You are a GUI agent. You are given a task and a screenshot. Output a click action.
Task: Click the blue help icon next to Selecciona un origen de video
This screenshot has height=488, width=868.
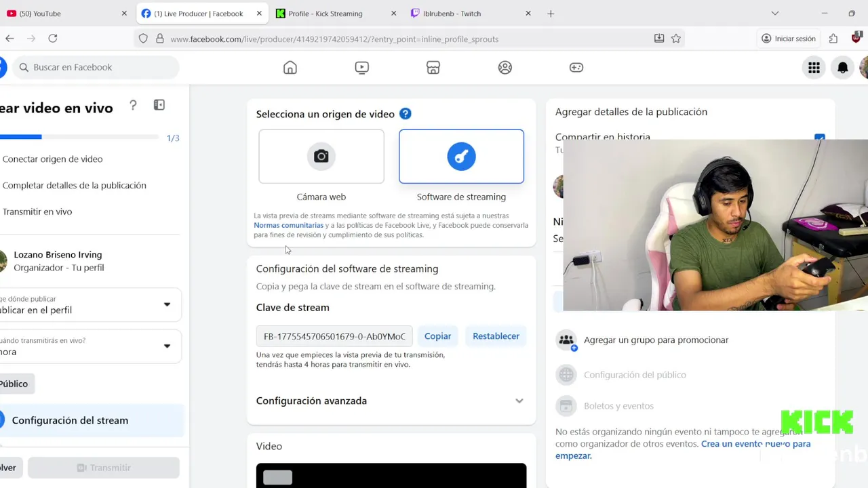(405, 114)
